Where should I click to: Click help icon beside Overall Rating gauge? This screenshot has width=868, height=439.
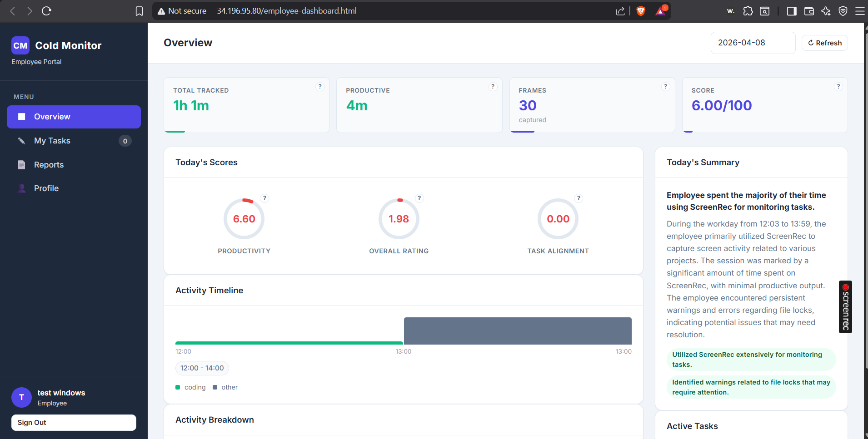point(419,198)
